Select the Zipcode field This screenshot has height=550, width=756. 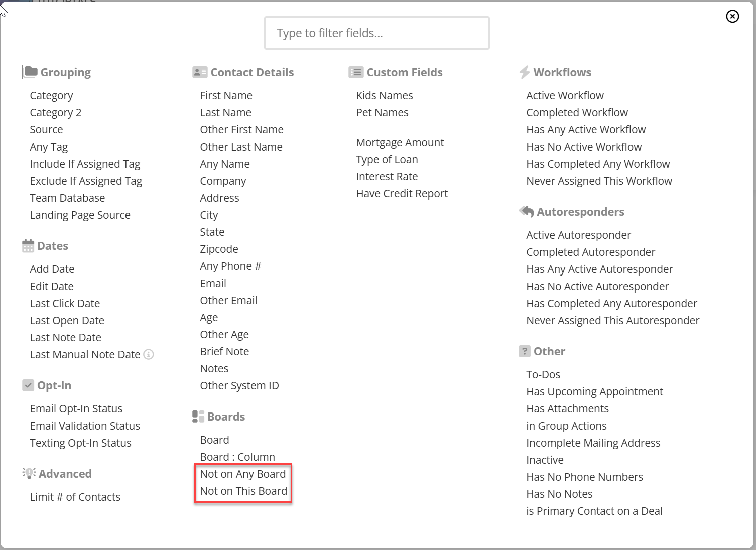[219, 249]
